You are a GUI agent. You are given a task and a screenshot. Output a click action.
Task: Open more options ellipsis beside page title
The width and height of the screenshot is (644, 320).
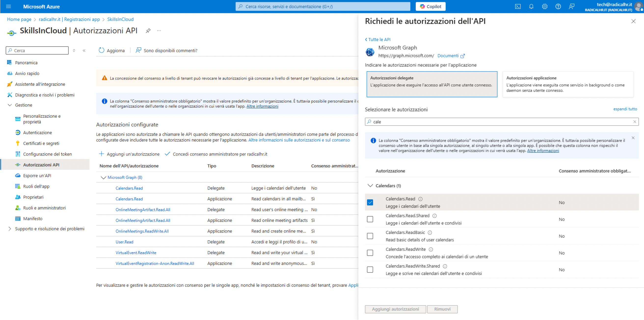coord(159,31)
